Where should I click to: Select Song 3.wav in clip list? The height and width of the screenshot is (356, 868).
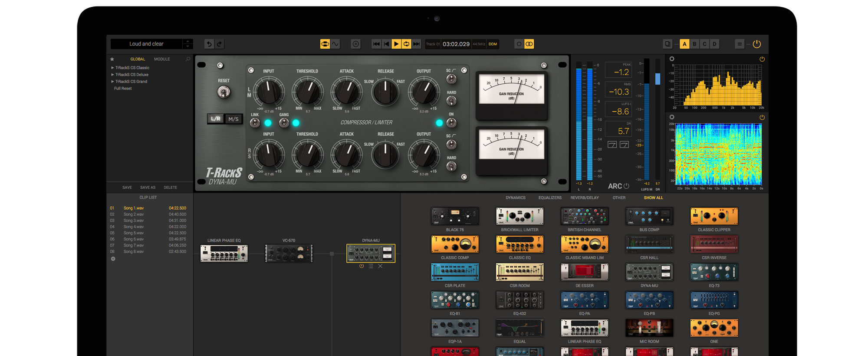(148, 221)
